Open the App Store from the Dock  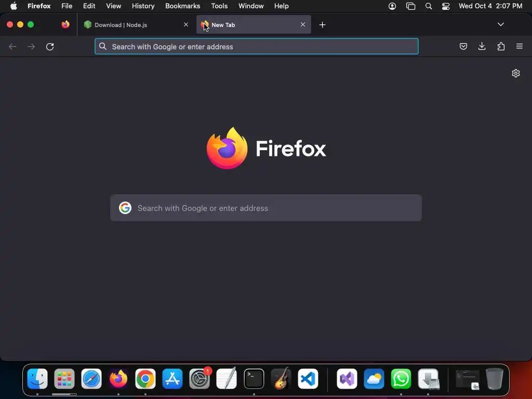coord(172,379)
